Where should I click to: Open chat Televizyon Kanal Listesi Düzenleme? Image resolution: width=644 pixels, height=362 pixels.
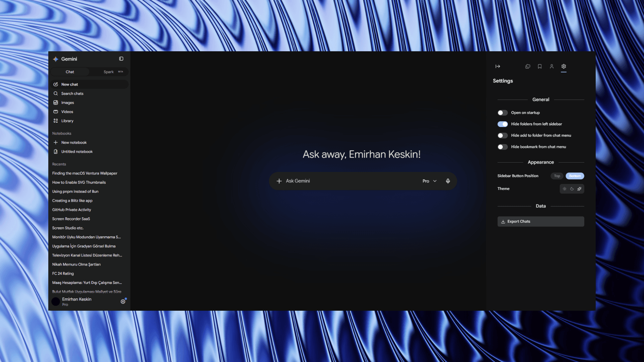(x=87, y=255)
